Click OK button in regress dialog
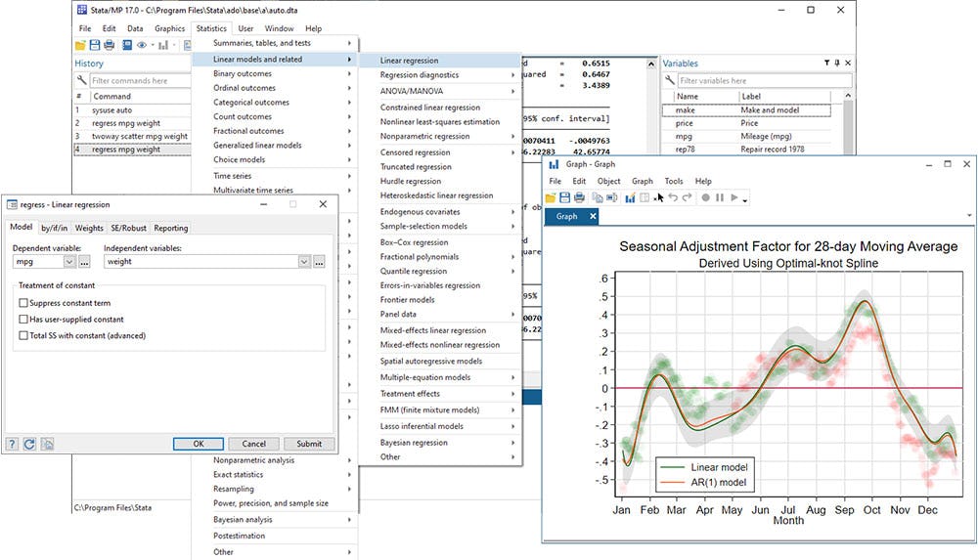Viewport: 978px width, 560px height. [x=199, y=444]
